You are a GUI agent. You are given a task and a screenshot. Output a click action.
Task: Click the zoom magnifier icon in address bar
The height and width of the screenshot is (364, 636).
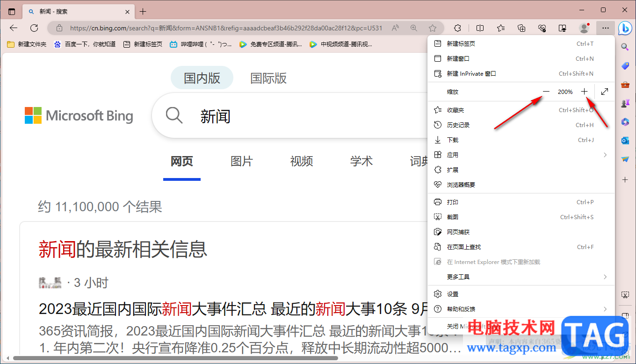pyautogui.click(x=414, y=28)
